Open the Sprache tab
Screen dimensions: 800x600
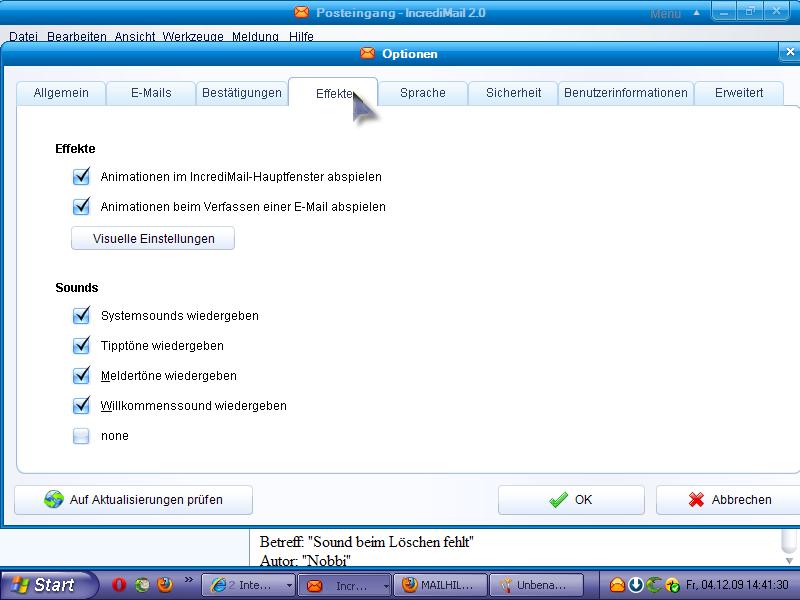tap(423, 93)
